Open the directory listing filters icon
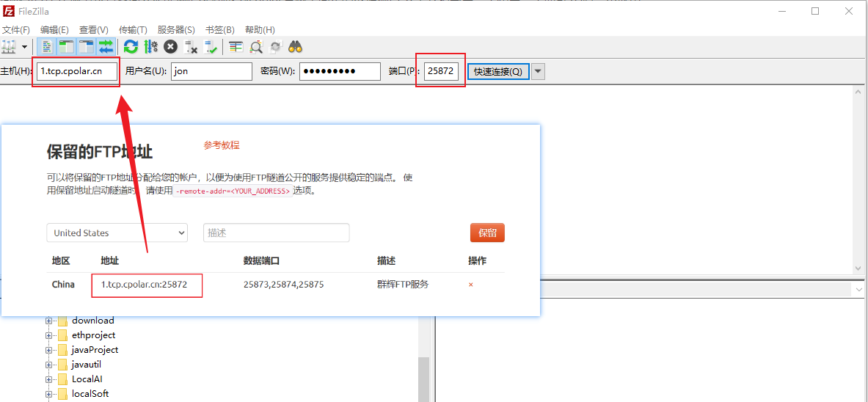The width and height of the screenshot is (868, 402). (236, 47)
